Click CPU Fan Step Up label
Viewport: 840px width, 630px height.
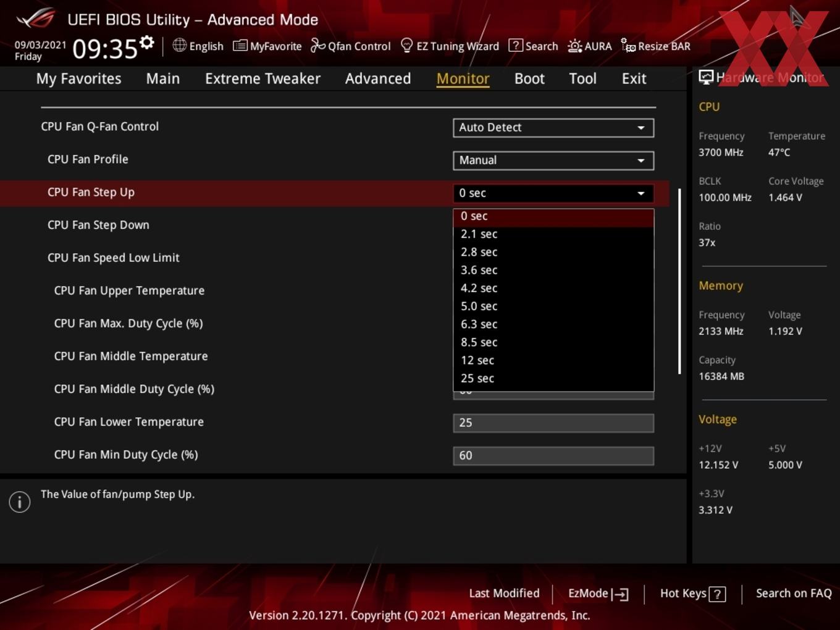pos(91,192)
